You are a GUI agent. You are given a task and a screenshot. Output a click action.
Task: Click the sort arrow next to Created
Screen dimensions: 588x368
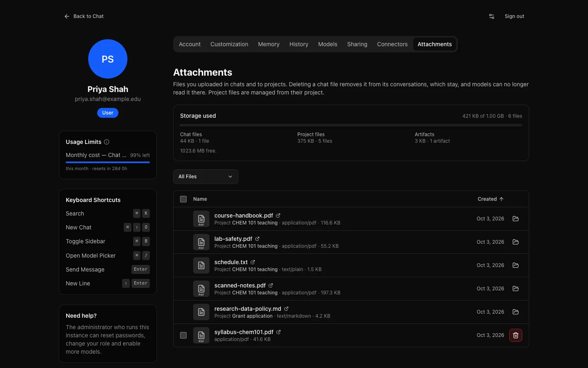click(501, 199)
